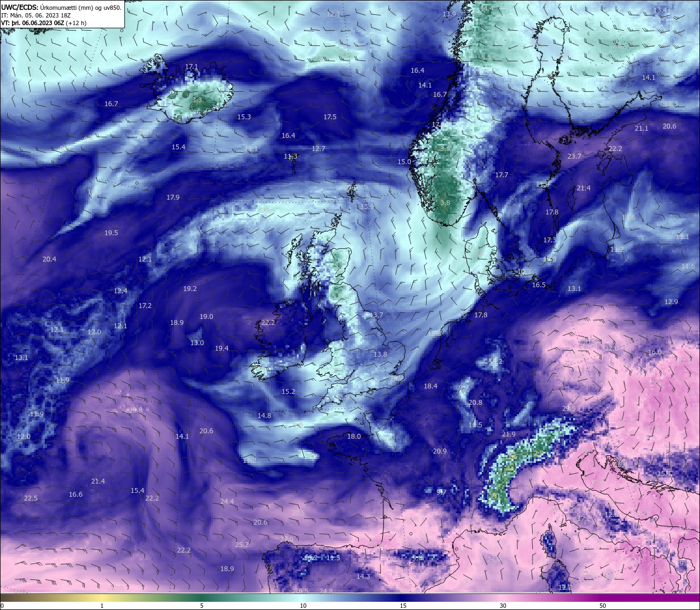Click the 20.4 value label
Screen dimensions: 700x610
(x=49, y=259)
